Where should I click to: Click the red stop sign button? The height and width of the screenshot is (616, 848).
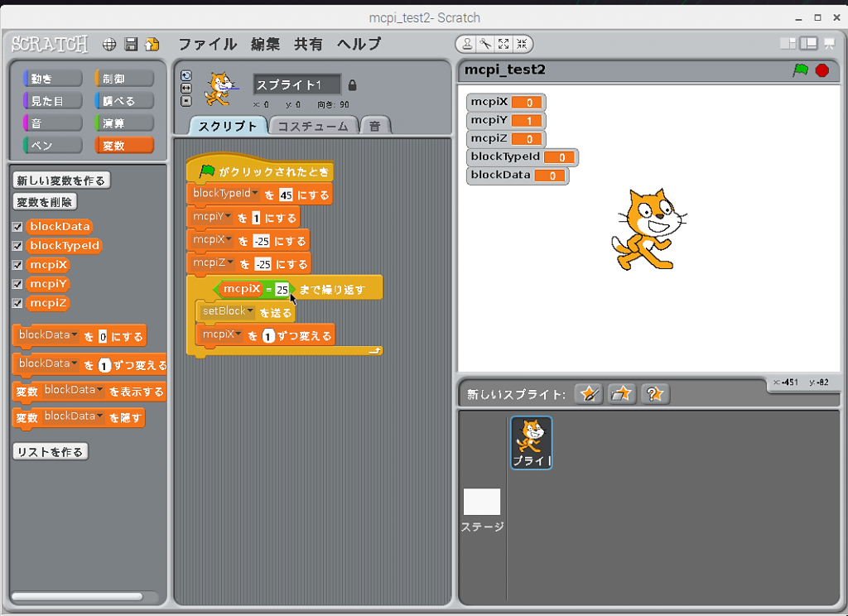click(822, 70)
